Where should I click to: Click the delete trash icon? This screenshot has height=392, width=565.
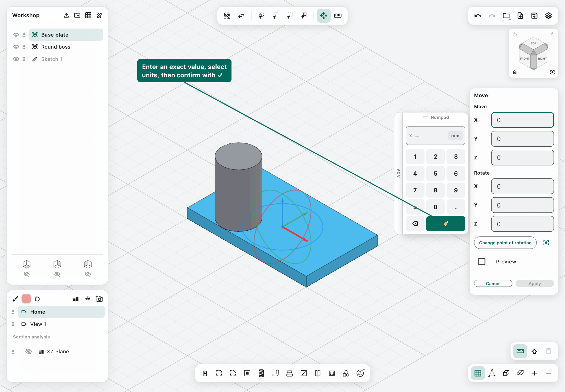coord(549,351)
